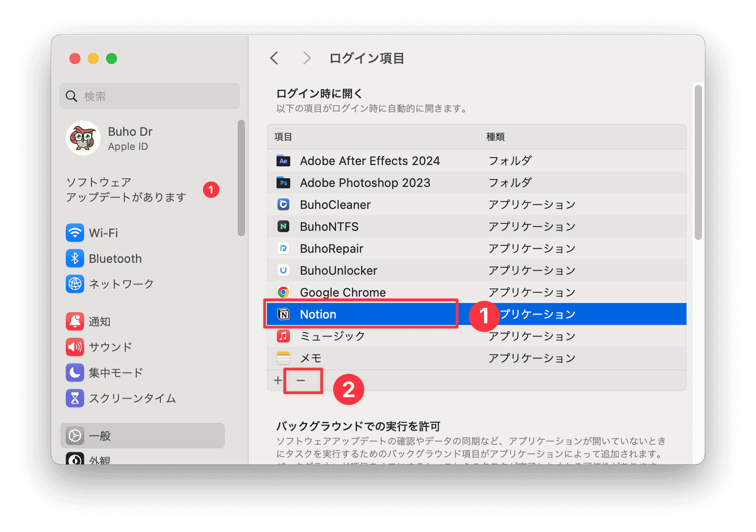The image size is (756, 532).
Task: Click the サウンド speaker icon
Action: pos(75,347)
